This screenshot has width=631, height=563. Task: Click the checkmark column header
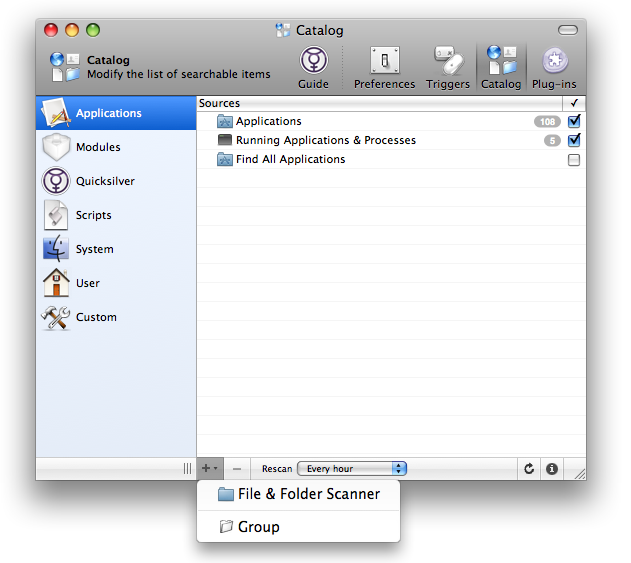click(x=574, y=103)
